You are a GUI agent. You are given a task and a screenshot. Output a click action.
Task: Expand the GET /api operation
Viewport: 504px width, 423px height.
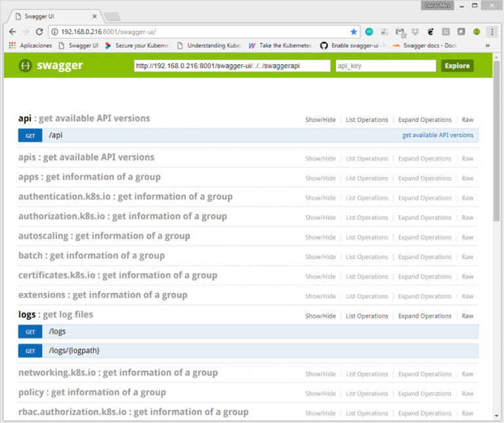[248, 135]
